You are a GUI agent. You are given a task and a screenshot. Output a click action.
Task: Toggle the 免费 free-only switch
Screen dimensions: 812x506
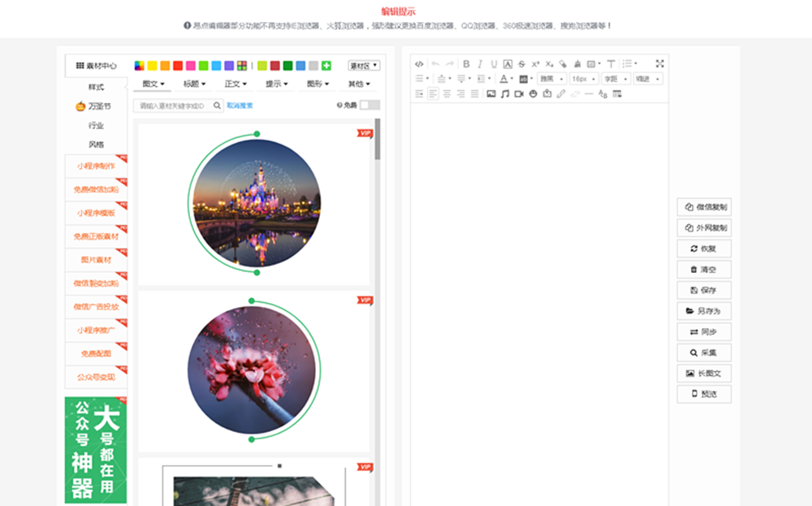(x=369, y=106)
